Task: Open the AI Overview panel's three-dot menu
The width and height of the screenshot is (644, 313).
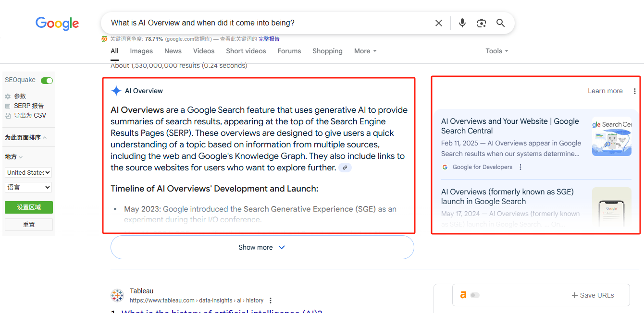Action: pyautogui.click(x=634, y=90)
